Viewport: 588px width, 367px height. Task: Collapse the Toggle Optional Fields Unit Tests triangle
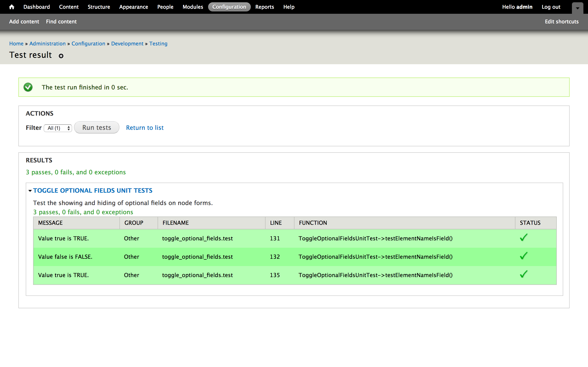[30, 191]
